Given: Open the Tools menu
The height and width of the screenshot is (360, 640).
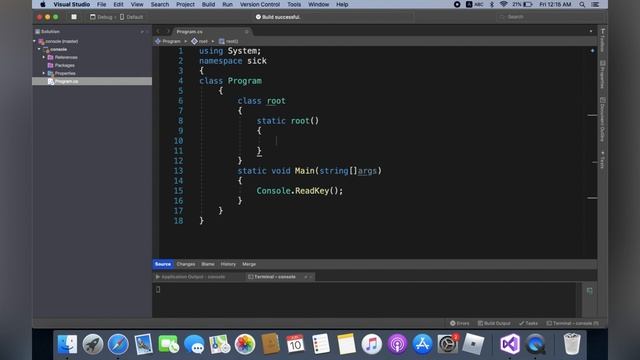Looking at the screenshot, I should click(294, 4).
